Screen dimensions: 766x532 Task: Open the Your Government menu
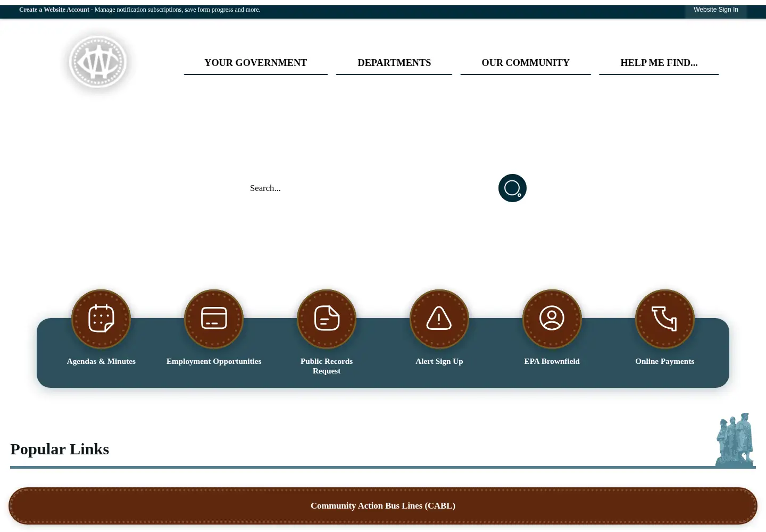[x=256, y=63]
